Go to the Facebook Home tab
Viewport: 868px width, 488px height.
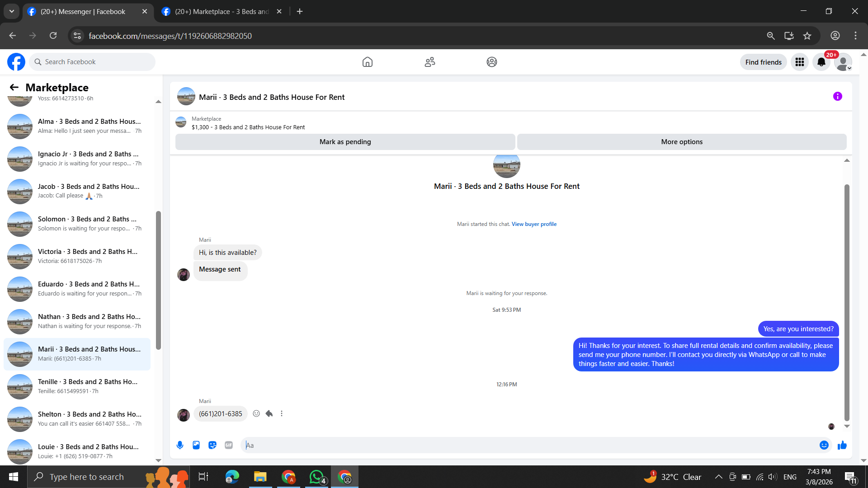click(x=367, y=62)
